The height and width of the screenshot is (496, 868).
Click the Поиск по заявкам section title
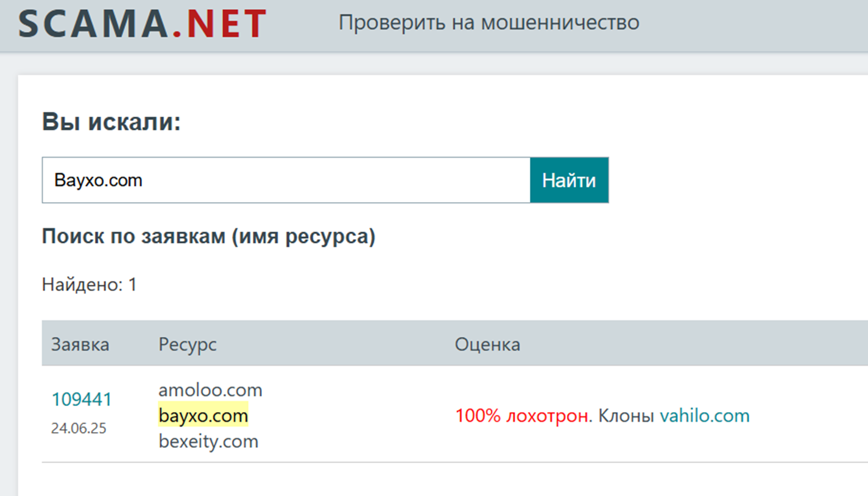tap(208, 236)
